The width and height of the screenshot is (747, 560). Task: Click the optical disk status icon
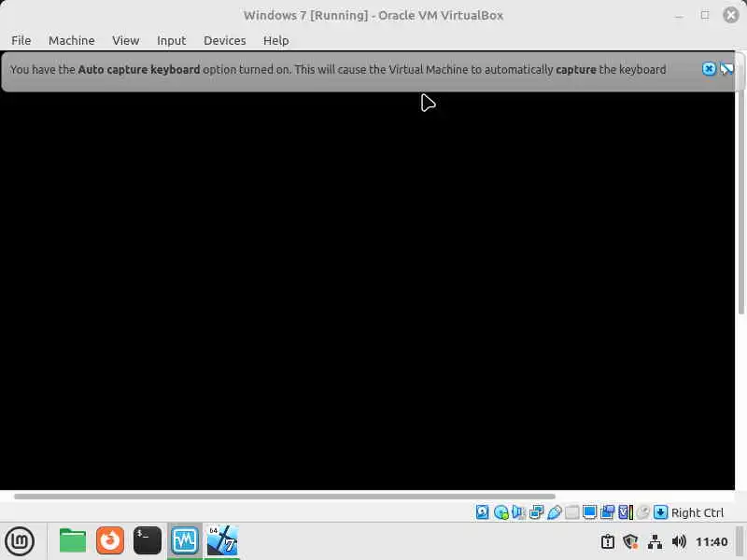500,512
